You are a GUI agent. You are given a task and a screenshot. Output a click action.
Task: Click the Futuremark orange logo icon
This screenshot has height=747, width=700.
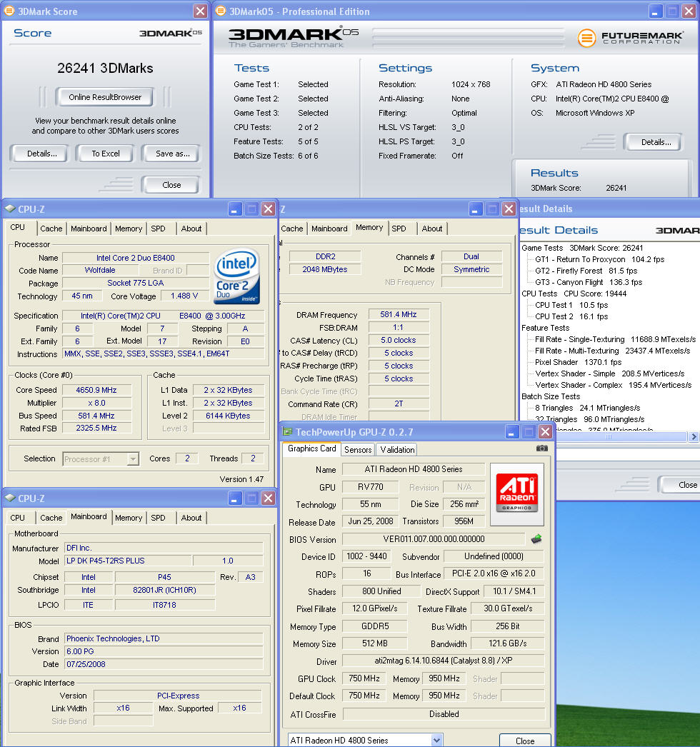pyautogui.click(x=586, y=38)
